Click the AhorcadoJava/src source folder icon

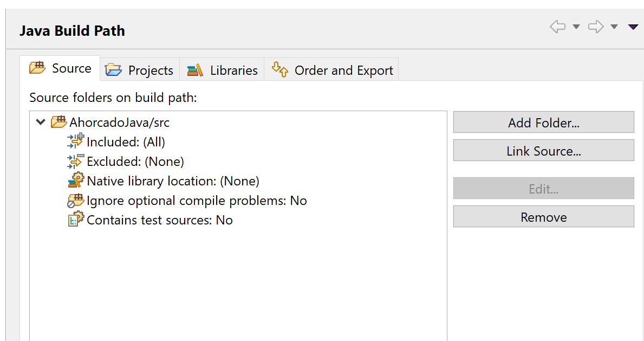(x=58, y=122)
